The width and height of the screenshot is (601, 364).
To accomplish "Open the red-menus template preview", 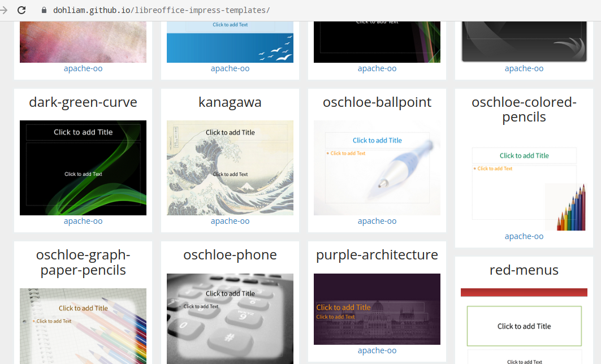I will tap(524, 326).
